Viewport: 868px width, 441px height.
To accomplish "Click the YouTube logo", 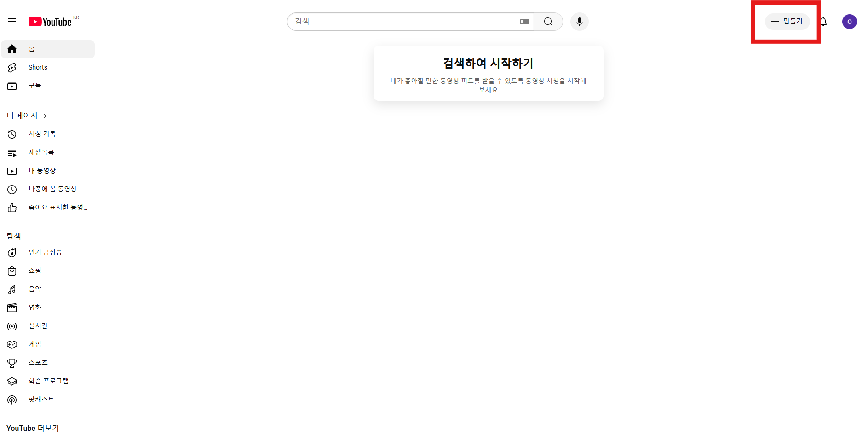I will [x=50, y=22].
